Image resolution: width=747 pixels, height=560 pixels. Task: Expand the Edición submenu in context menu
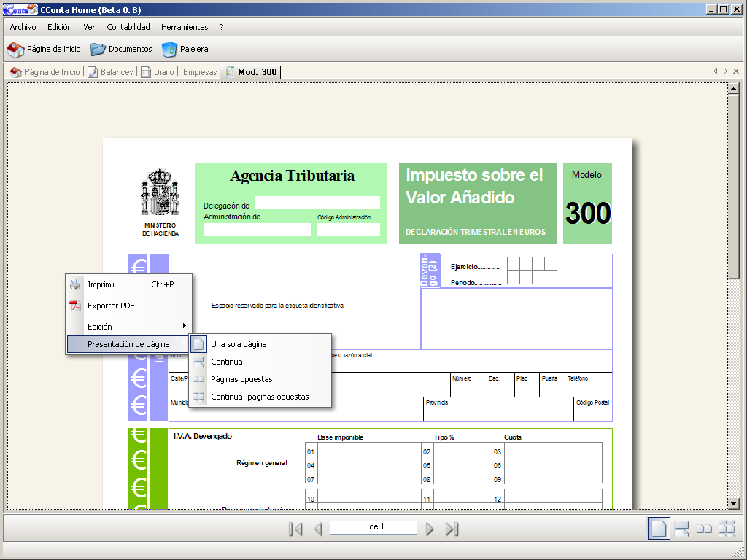[128, 326]
